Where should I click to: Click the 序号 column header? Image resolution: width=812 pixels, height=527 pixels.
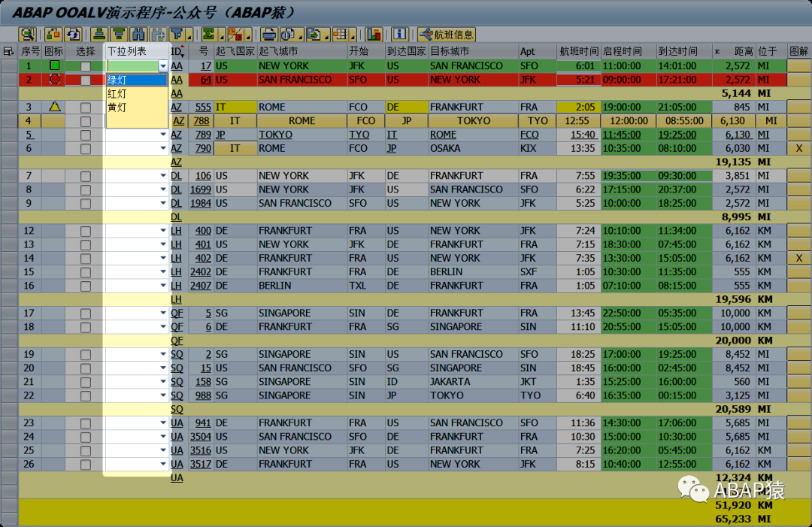tap(30, 51)
